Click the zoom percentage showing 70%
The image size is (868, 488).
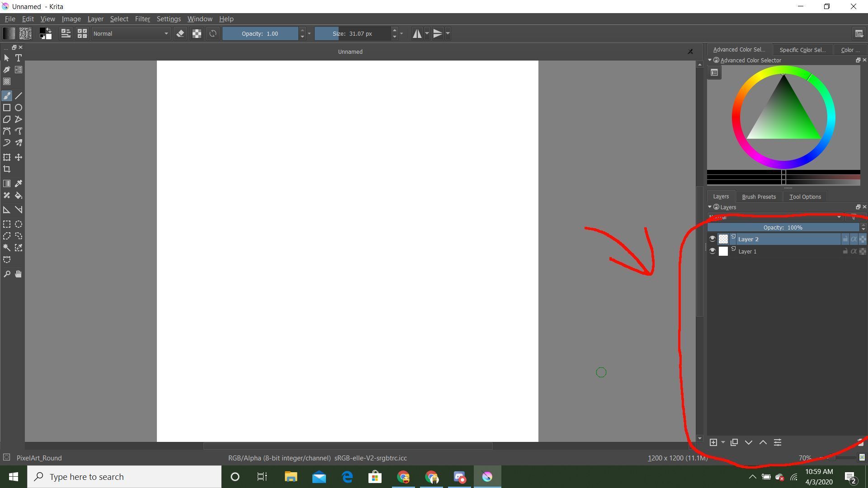(804, 458)
